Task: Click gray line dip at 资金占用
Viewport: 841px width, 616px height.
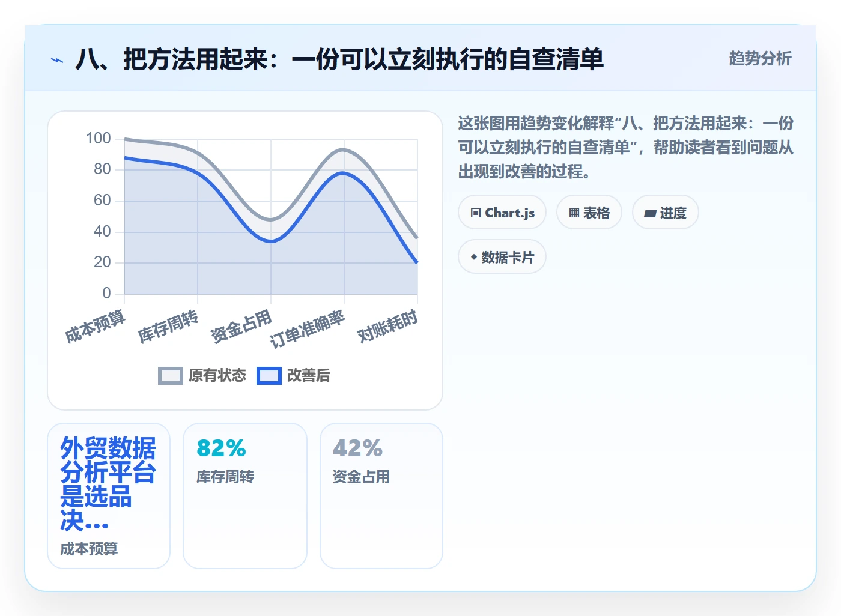Action: tap(271, 220)
